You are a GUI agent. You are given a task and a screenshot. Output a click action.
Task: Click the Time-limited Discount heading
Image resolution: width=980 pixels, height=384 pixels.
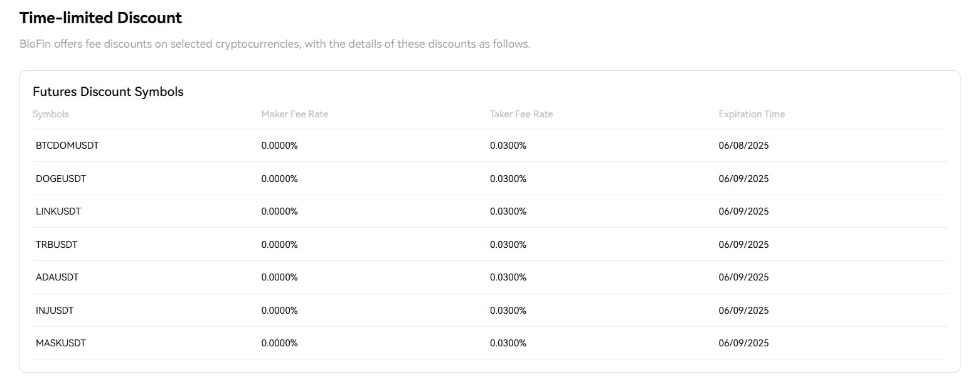pos(100,18)
